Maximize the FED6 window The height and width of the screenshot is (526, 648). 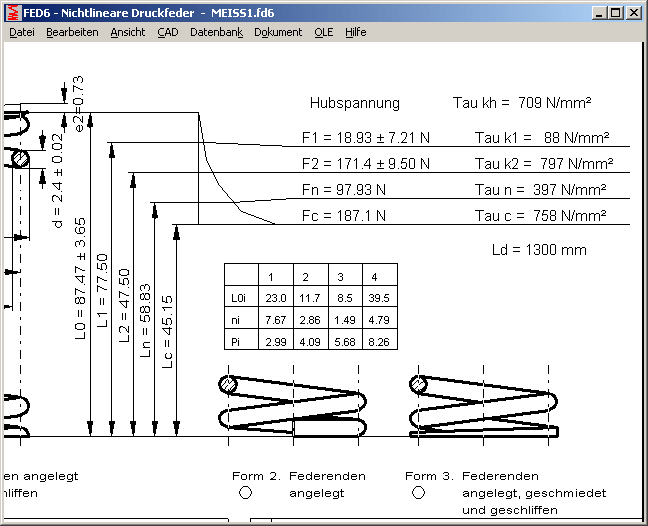click(615, 13)
